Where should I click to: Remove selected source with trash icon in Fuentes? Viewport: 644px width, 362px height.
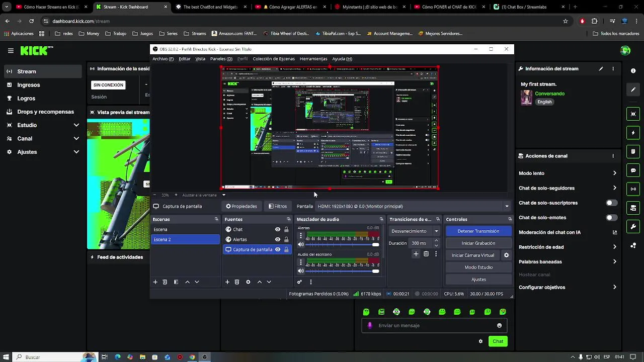point(237,282)
